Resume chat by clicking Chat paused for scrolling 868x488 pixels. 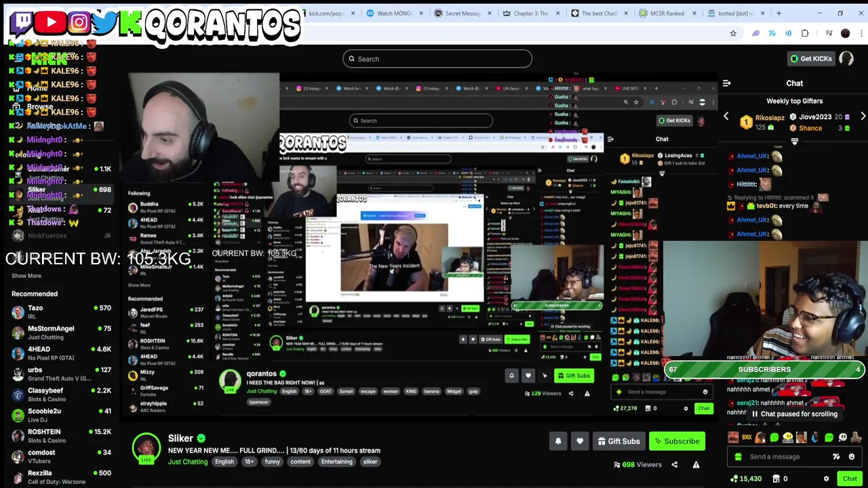pyautogui.click(x=794, y=414)
